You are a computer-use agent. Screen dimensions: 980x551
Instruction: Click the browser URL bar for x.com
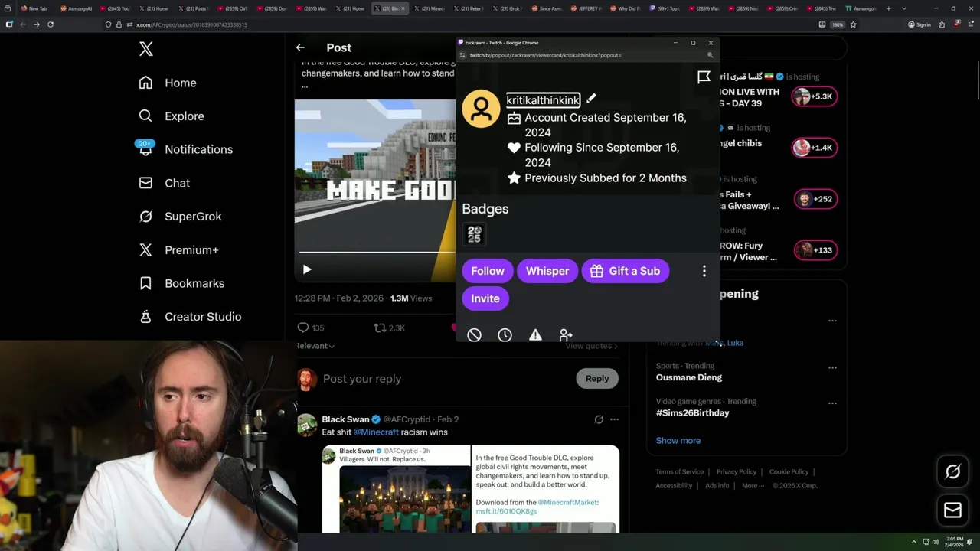coord(459,24)
